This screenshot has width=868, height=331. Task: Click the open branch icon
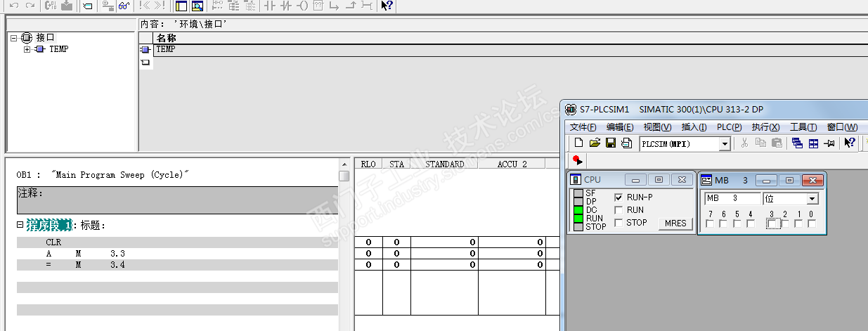tap(335, 6)
